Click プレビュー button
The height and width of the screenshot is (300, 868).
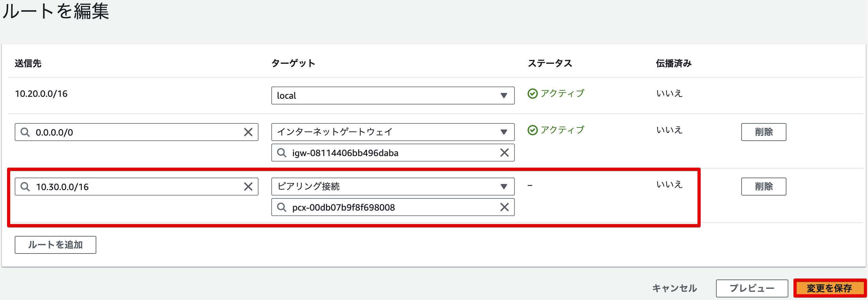click(752, 288)
